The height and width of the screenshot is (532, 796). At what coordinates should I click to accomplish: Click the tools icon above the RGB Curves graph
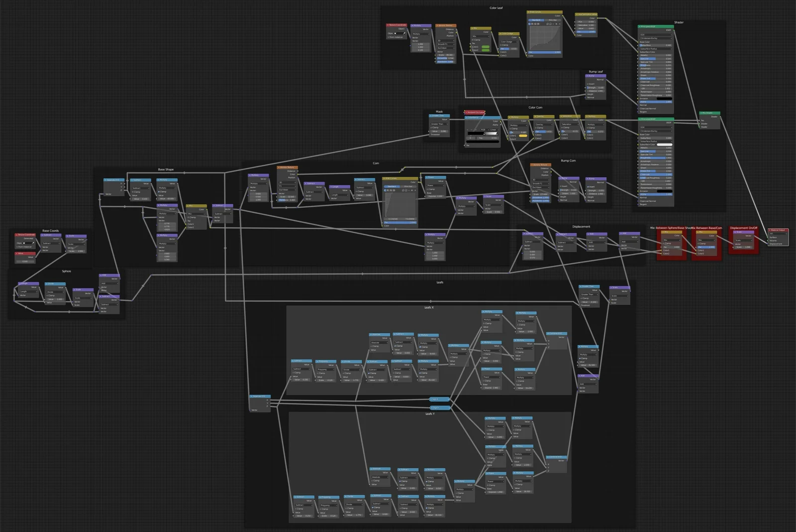pos(553,24)
